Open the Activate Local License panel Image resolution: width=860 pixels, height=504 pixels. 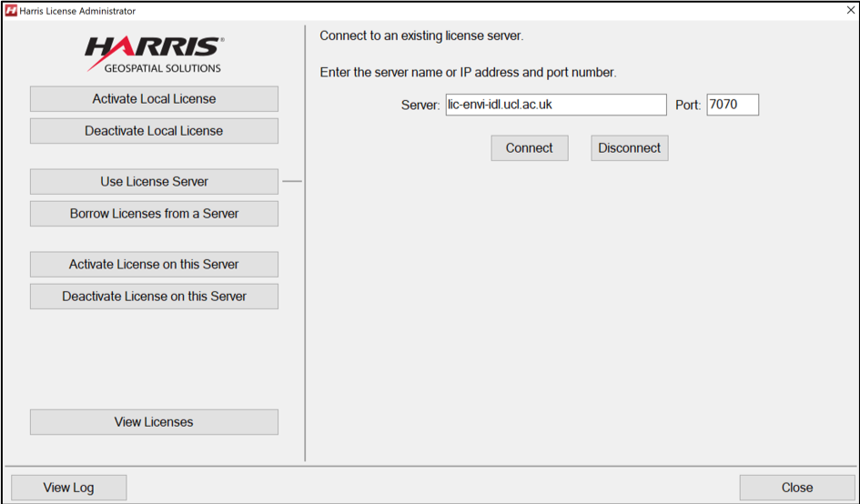[x=154, y=99]
